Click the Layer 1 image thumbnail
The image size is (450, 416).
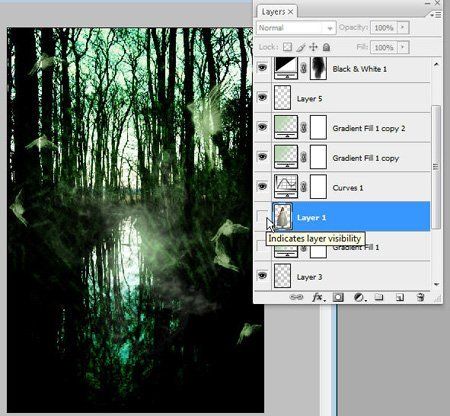[x=282, y=217]
